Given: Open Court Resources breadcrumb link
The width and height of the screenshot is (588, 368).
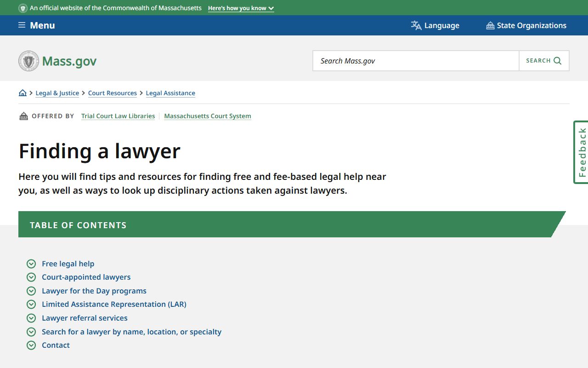Looking at the screenshot, I should [113, 93].
